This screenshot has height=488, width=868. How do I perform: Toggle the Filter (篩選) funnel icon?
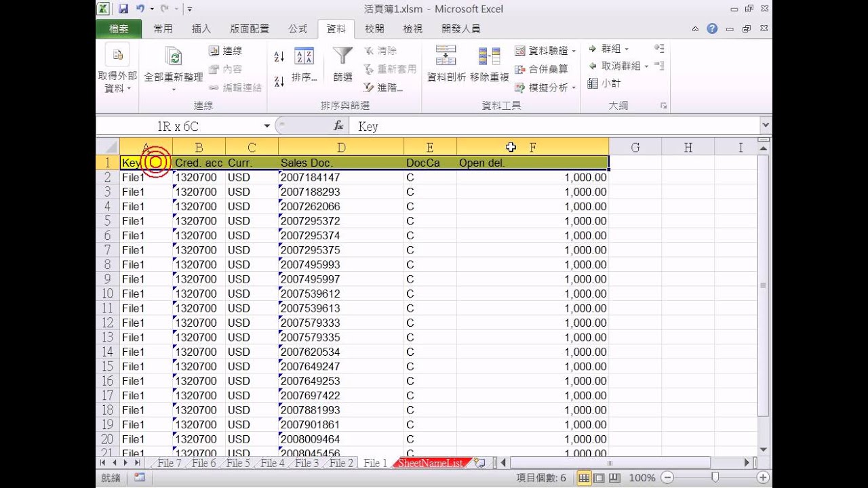pos(342,56)
